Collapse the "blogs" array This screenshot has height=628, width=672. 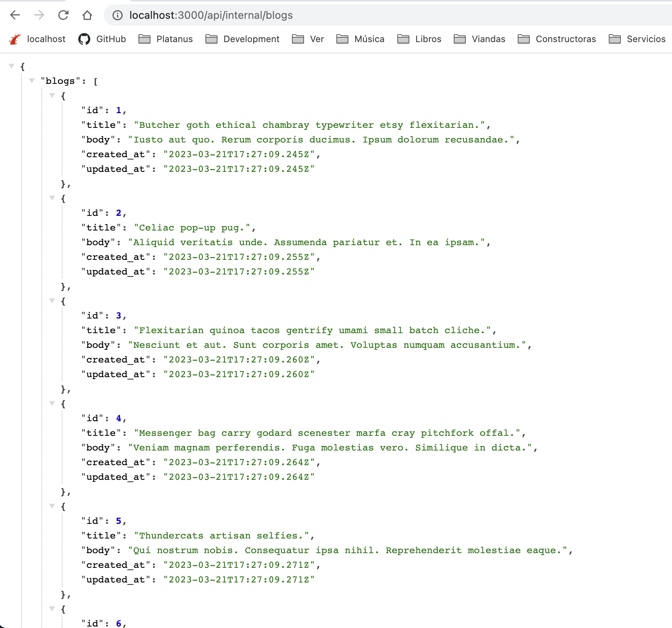pos(32,80)
